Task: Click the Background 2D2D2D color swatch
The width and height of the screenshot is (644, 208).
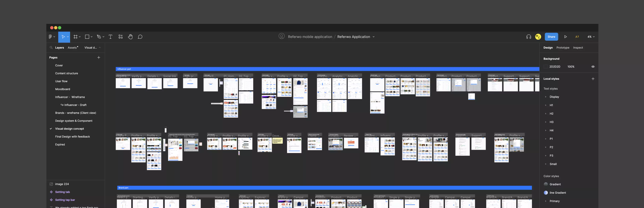Action: tap(546, 67)
